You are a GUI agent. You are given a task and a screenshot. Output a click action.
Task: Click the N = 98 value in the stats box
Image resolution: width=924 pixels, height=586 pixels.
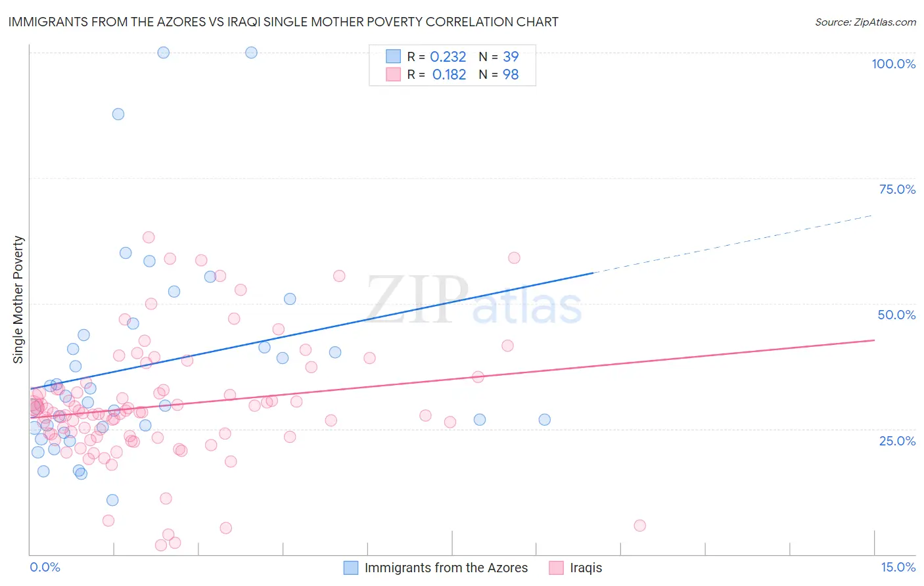click(499, 74)
